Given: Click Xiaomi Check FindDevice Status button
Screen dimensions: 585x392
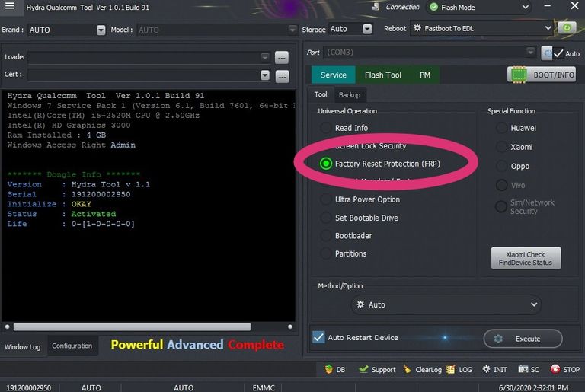Looking at the screenshot, I should (526, 258).
